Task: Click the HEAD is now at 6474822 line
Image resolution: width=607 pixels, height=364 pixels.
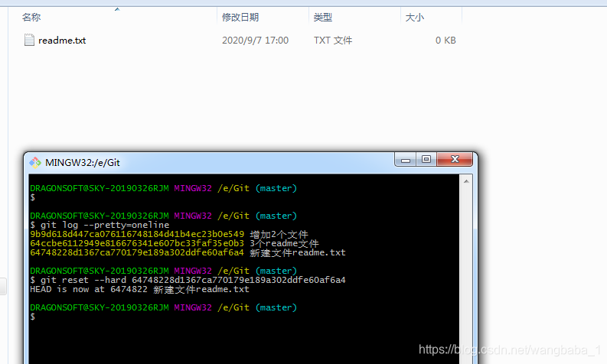Action: click(139, 289)
